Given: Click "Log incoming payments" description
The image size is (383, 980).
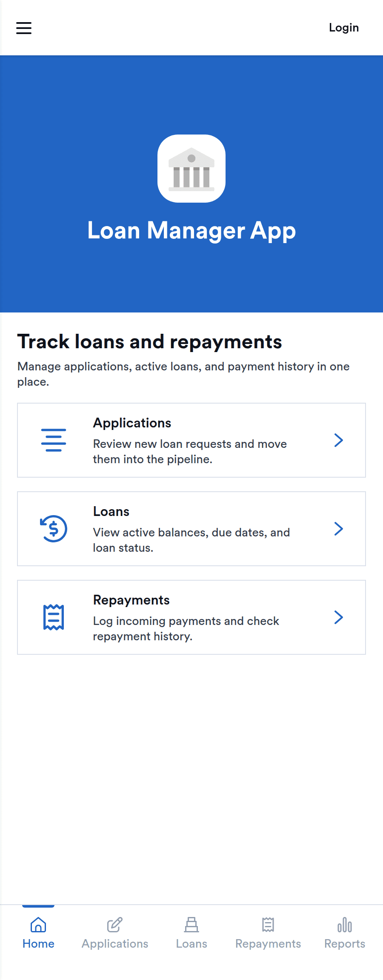Looking at the screenshot, I should (x=186, y=628).
